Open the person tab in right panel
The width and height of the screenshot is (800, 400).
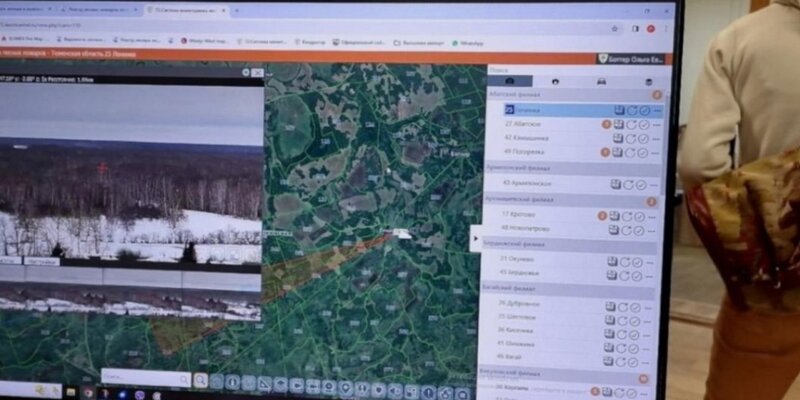pyautogui.click(x=556, y=82)
